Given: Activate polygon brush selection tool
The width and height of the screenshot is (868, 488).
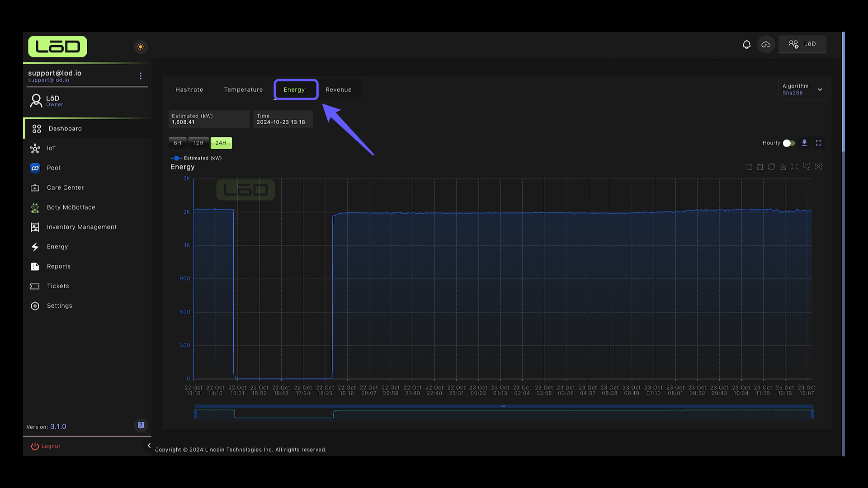Looking at the screenshot, I should pos(806,167).
